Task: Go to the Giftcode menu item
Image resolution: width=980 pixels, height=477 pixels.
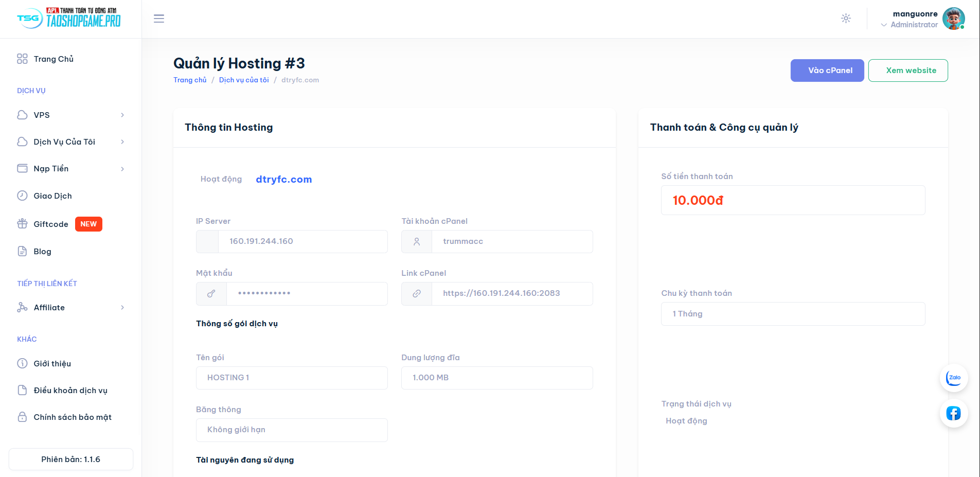Action: coord(51,224)
